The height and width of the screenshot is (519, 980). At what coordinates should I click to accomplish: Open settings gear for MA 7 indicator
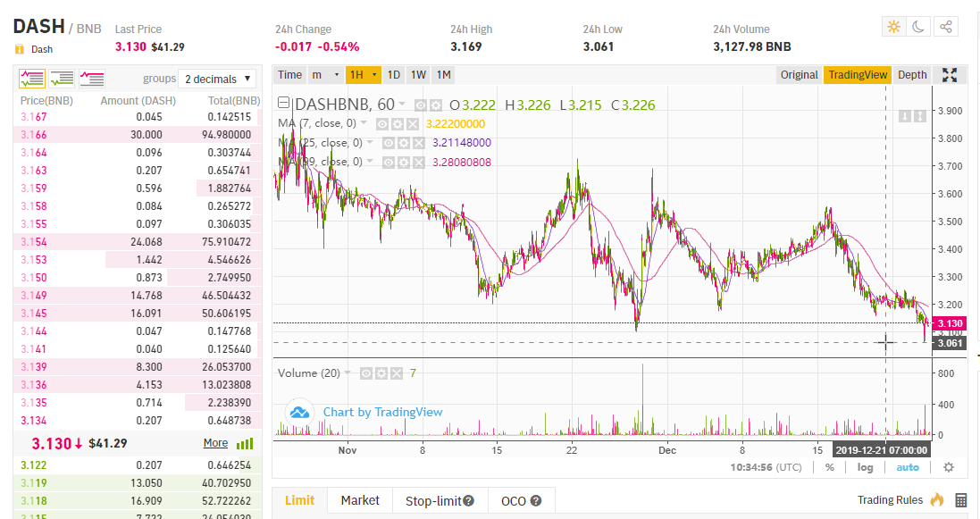398,124
